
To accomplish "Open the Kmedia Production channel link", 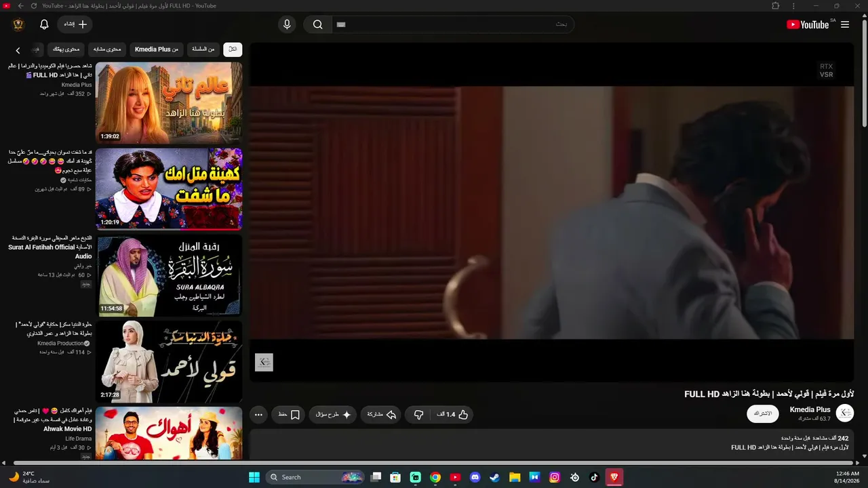I will click(x=64, y=344).
